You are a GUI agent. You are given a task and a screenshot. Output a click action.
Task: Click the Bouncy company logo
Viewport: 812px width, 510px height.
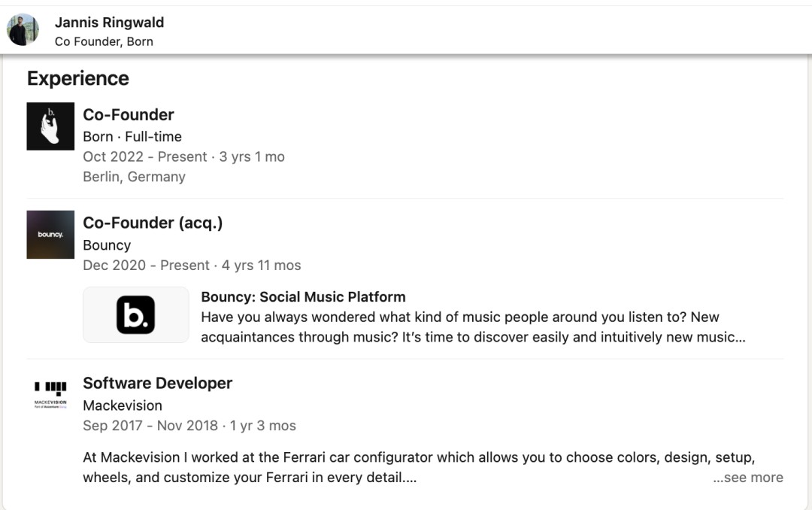pos(50,235)
